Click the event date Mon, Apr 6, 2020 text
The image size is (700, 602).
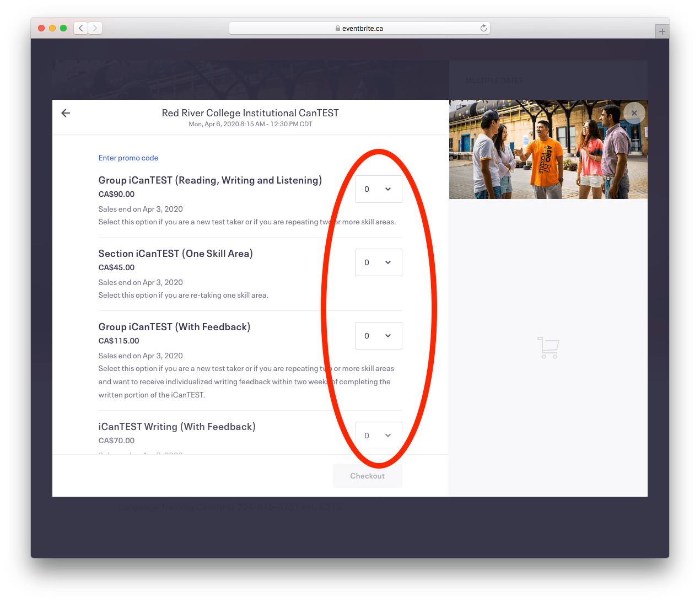(x=250, y=124)
